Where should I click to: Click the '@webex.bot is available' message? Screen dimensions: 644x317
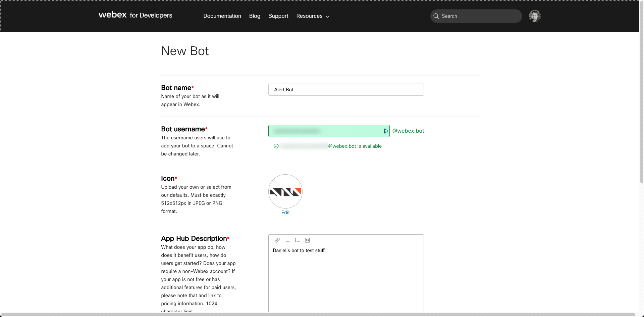[x=355, y=146]
